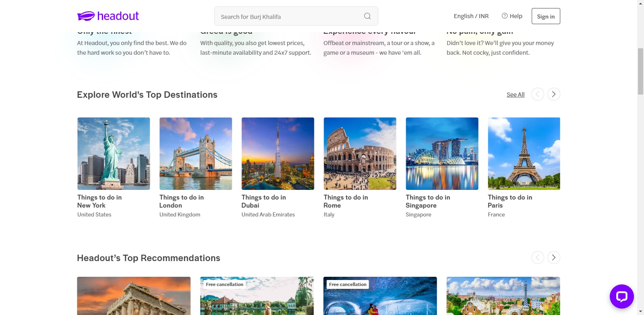The image size is (644, 315).
Task: Open the See All destinations link
Action: (515, 95)
